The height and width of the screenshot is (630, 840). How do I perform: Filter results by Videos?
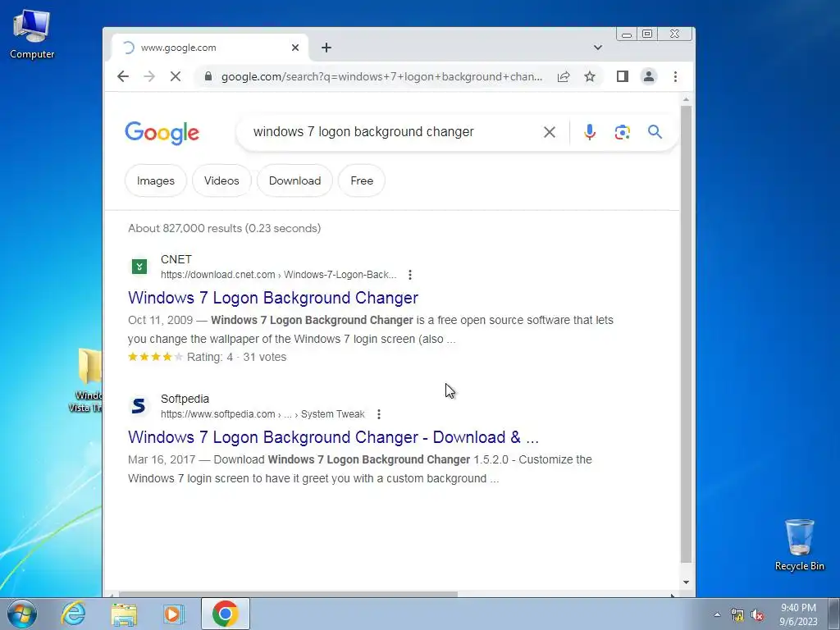tap(221, 180)
